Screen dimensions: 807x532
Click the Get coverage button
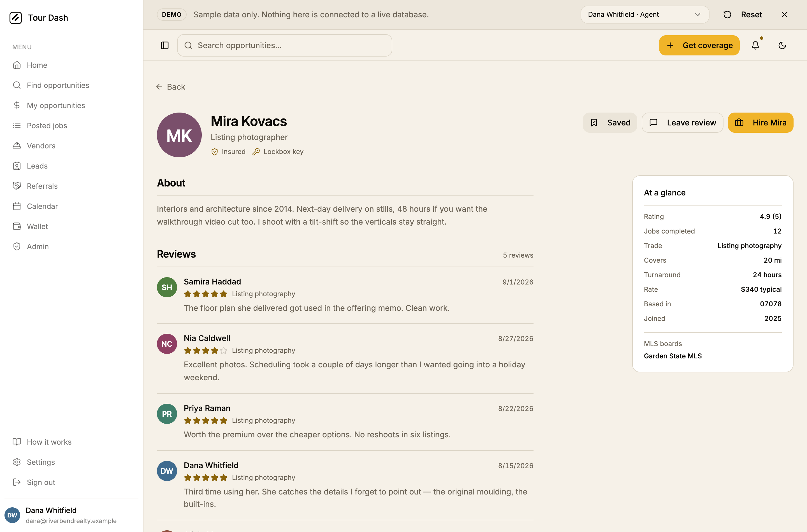[x=699, y=45]
